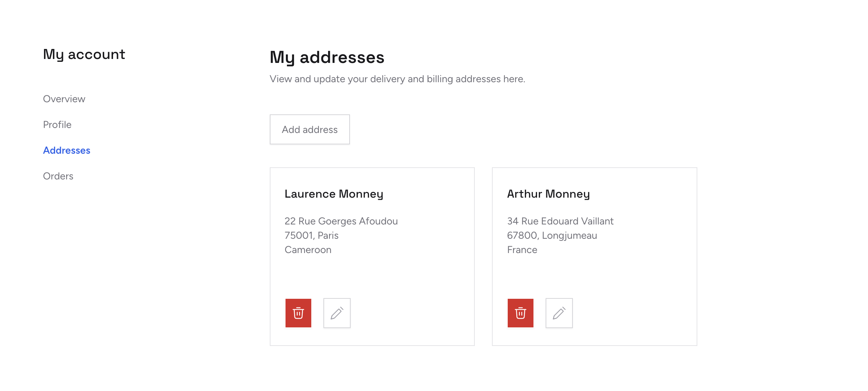Go to the Profile page

click(x=57, y=125)
